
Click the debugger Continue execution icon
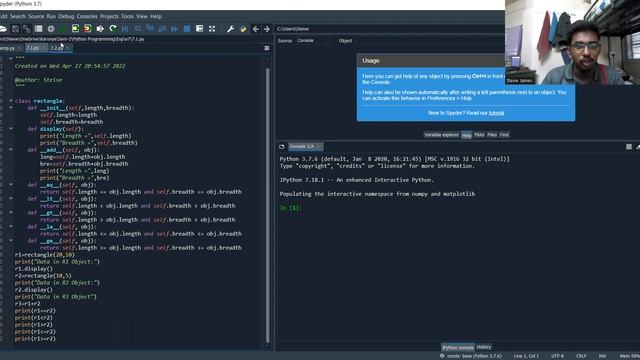pos(175,29)
